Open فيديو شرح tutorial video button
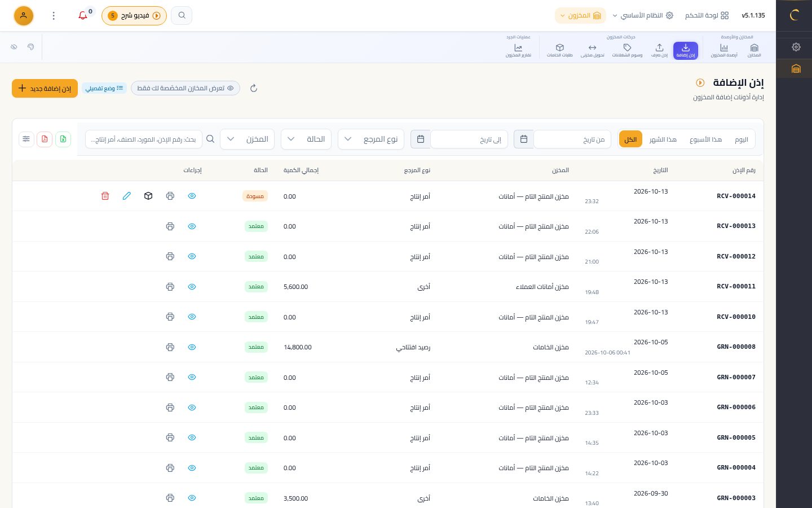 click(134, 15)
